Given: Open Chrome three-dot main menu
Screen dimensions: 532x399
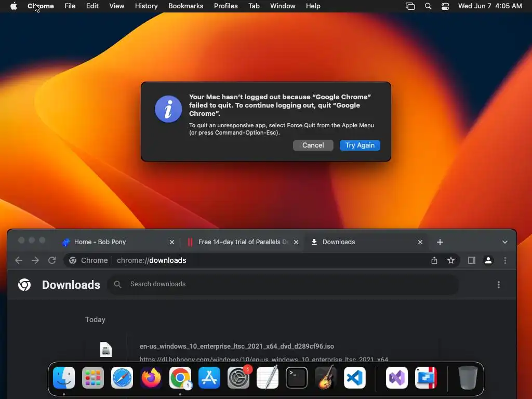Looking at the screenshot, I should tap(505, 260).
